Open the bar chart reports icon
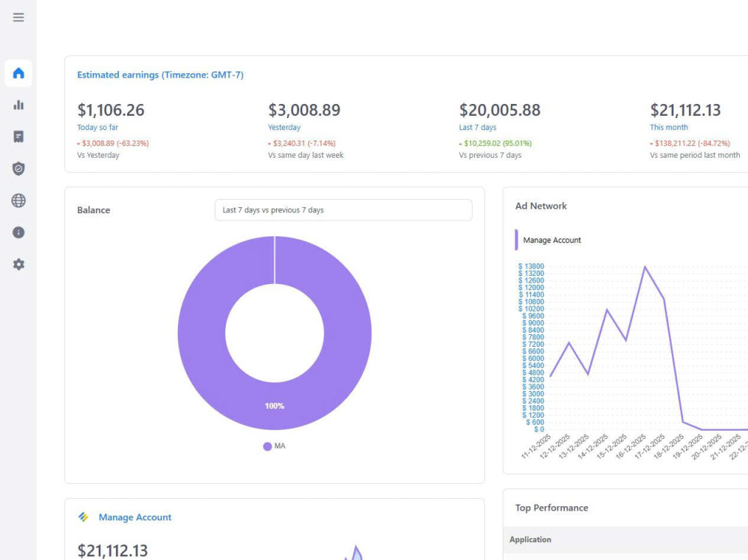This screenshot has width=748, height=560. (x=19, y=105)
